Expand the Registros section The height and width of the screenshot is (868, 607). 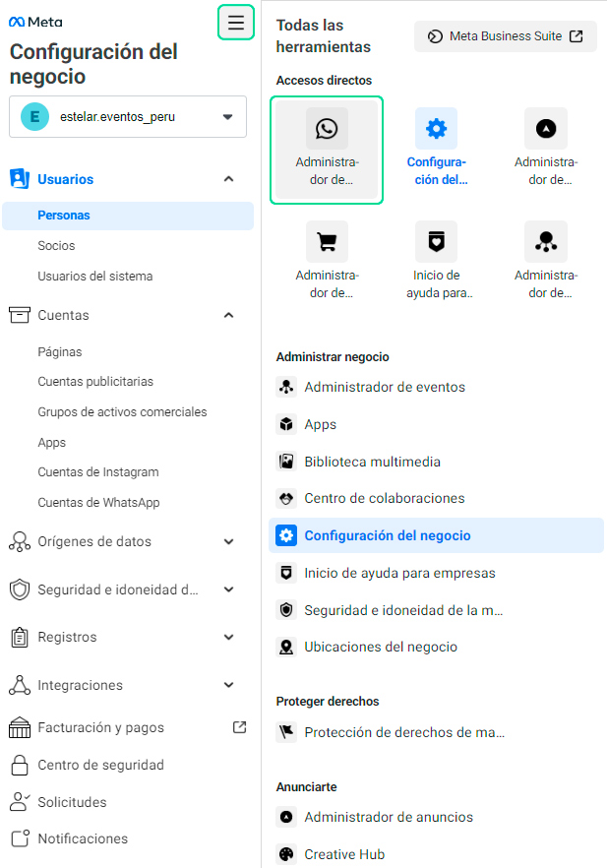click(228, 637)
